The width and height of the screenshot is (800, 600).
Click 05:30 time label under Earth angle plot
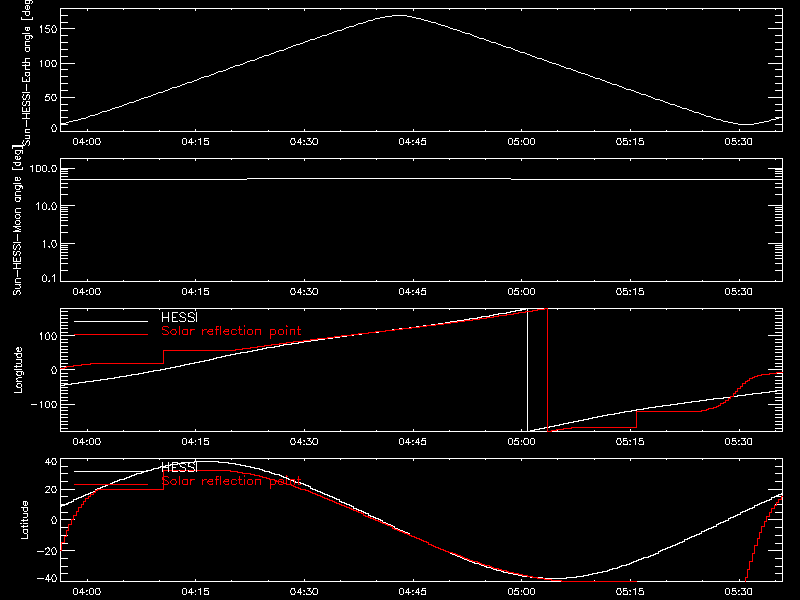(x=738, y=141)
